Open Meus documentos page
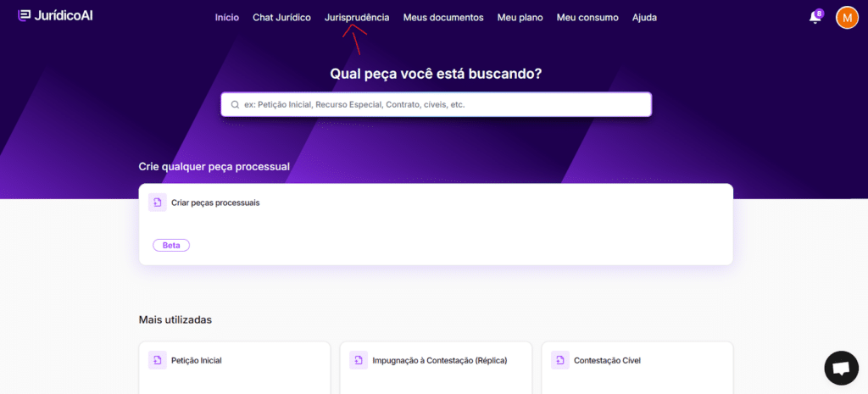This screenshot has width=868, height=394. (443, 17)
